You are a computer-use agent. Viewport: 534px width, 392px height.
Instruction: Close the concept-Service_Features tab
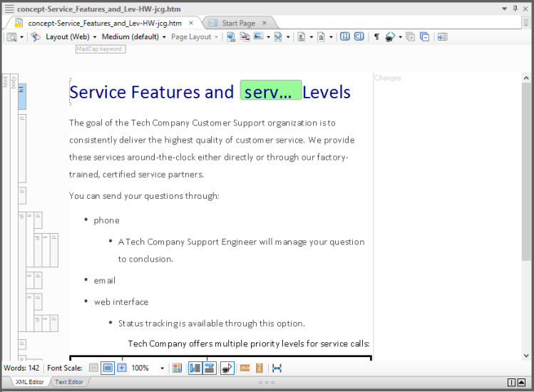(x=191, y=23)
